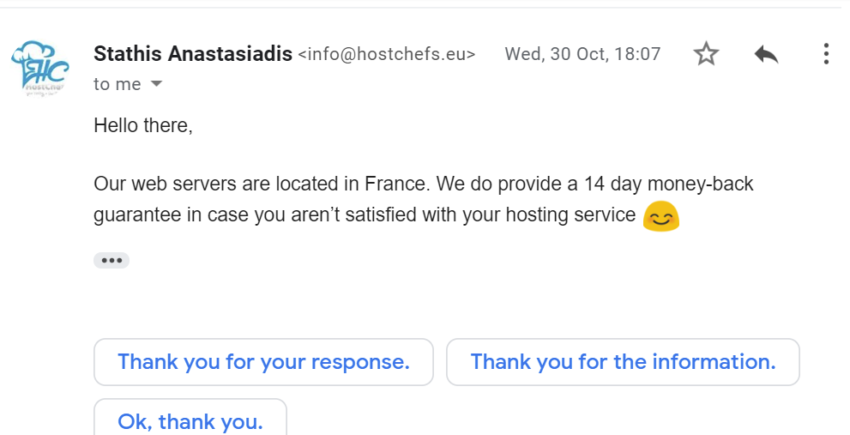This screenshot has width=850, height=435.
Task: Click the "to me" recipient text
Action: click(x=117, y=84)
